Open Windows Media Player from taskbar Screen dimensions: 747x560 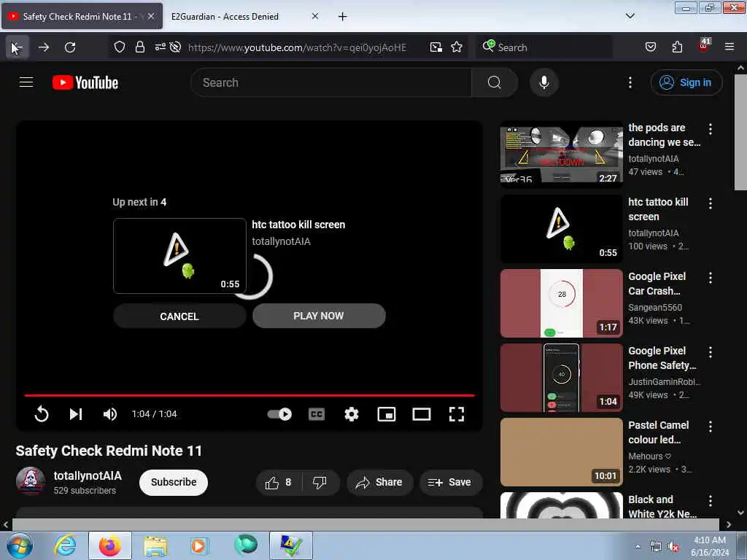(198, 546)
